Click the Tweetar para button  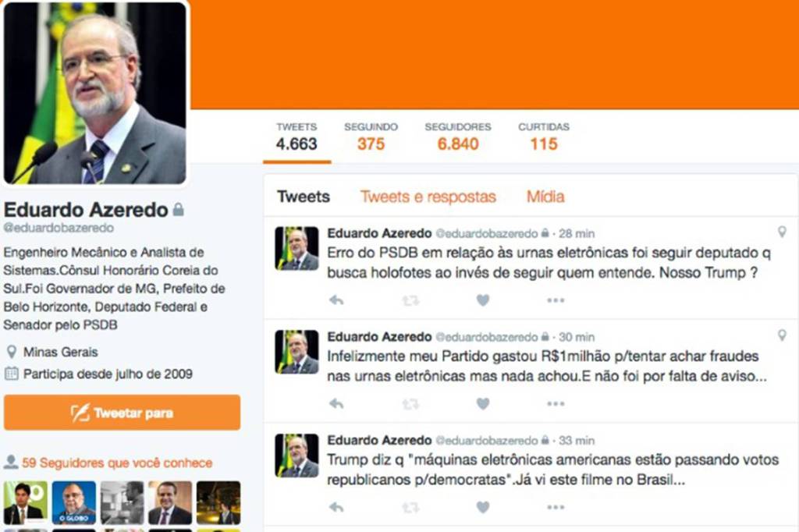123,412
